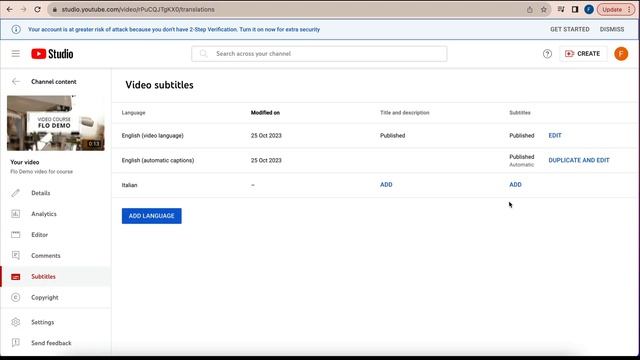The width and height of the screenshot is (640, 360).
Task: Open the help question mark icon
Action: pyautogui.click(x=547, y=53)
